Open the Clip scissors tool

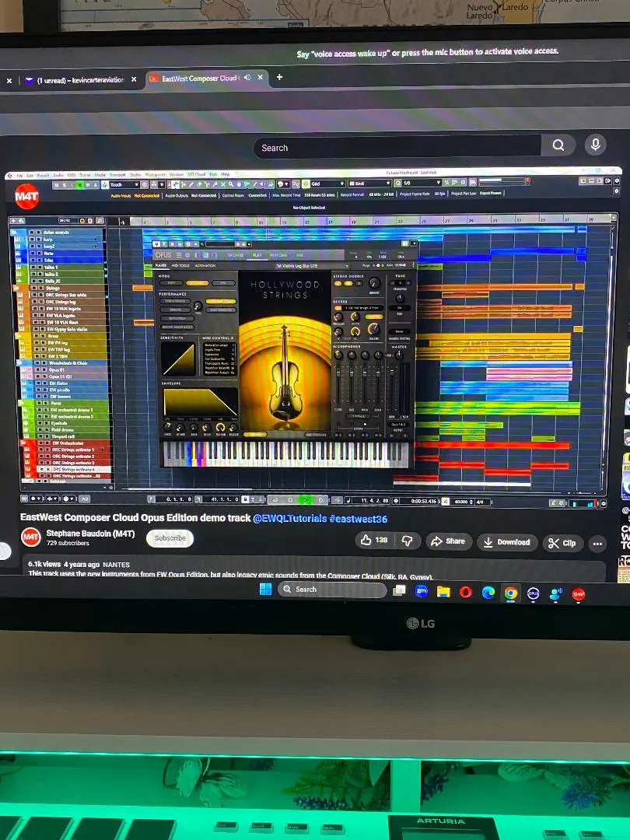562,543
